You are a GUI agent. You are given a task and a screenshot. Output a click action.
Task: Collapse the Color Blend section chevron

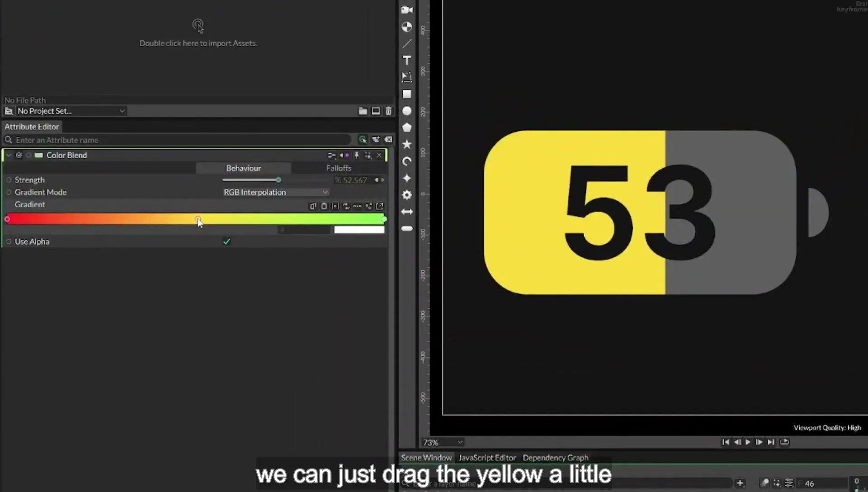point(9,155)
